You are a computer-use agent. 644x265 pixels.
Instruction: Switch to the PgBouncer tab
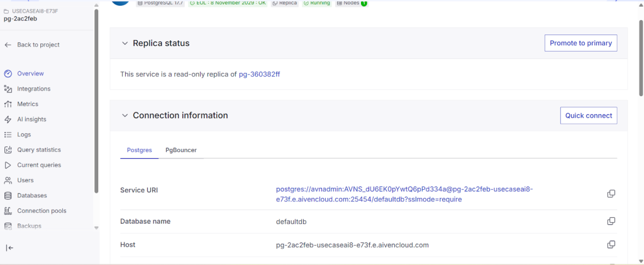[180, 151]
